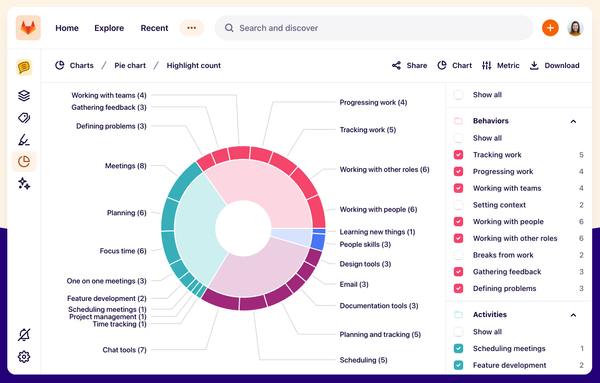Toggle Show all under Behaviors
Viewport: 600px width, 383px height.
[x=458, y=138]
